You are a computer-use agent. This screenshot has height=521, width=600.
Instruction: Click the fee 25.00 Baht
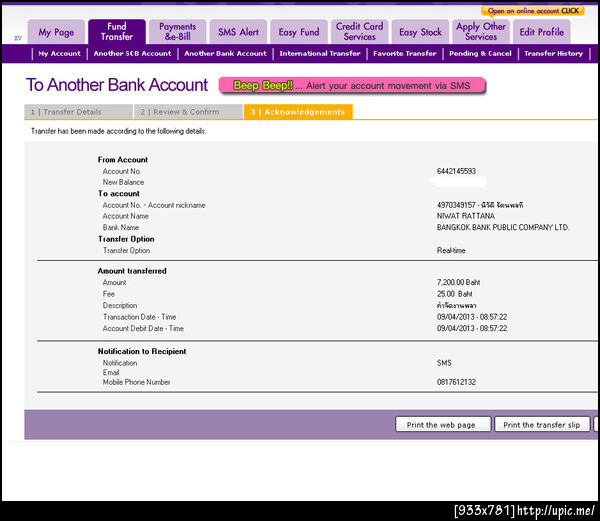click(x=455, y=294)
